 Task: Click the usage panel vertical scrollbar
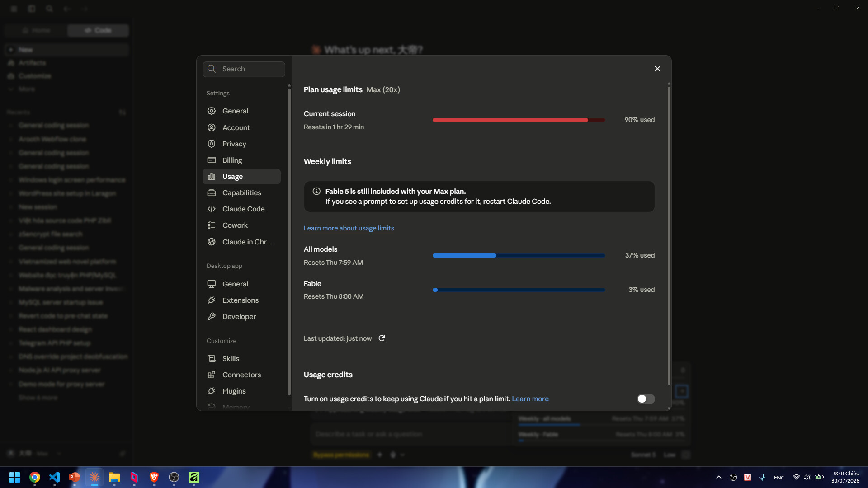[x=669, y=235]
